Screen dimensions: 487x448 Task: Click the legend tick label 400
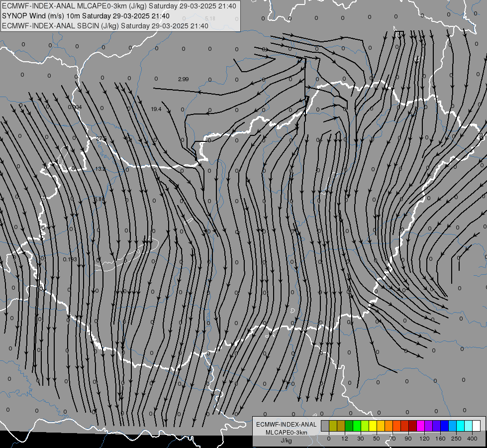[472, 439]
